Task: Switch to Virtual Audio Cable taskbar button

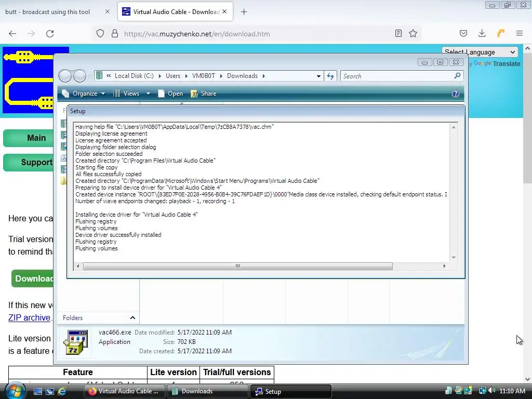Action: 124,391
